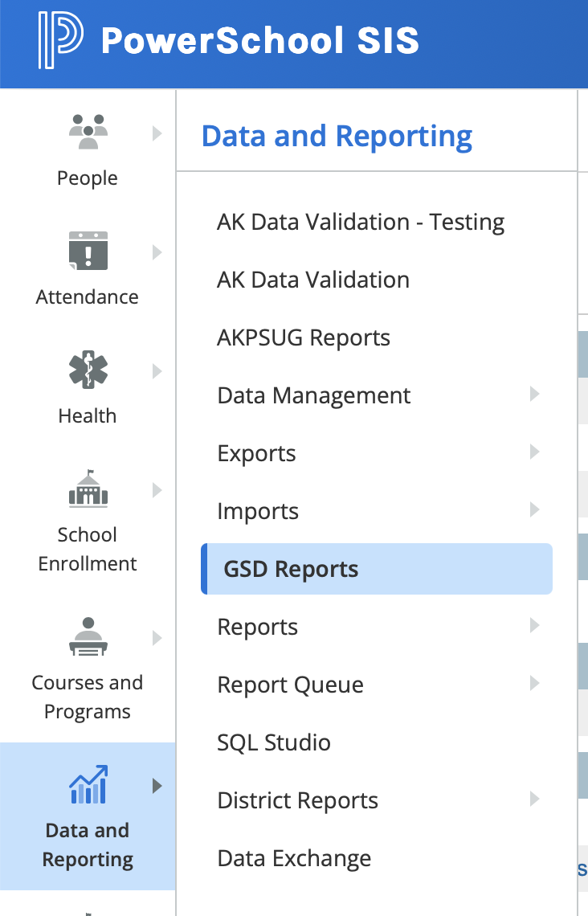Viewport: 588px width, 916px height.
Task: Click the School Enrollment building icon
Action: 88,489
